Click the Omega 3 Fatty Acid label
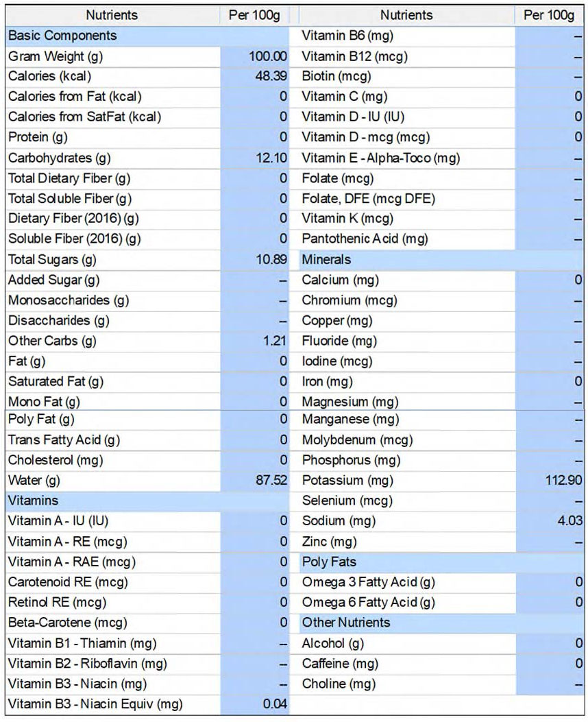The width and height of the screenshot is (588, 722). pos(368,583)
